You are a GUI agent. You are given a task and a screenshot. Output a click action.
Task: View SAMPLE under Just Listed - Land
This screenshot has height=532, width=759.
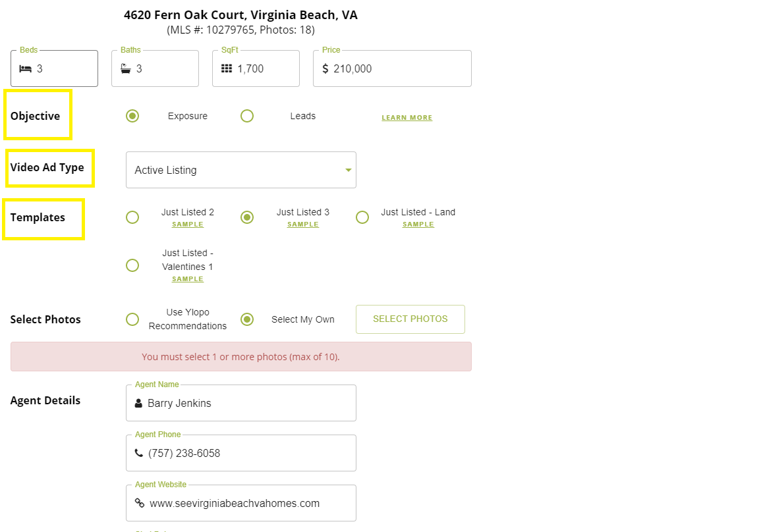(418, 225)
